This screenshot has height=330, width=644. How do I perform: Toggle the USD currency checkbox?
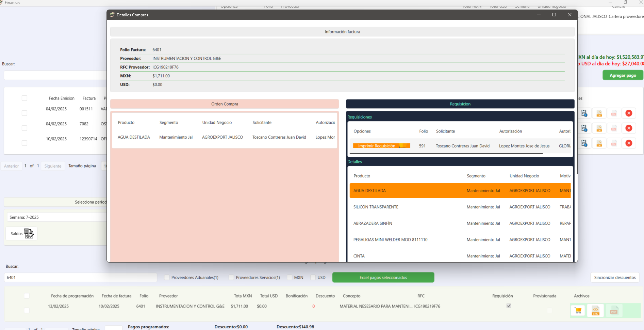tap(313, 278)
